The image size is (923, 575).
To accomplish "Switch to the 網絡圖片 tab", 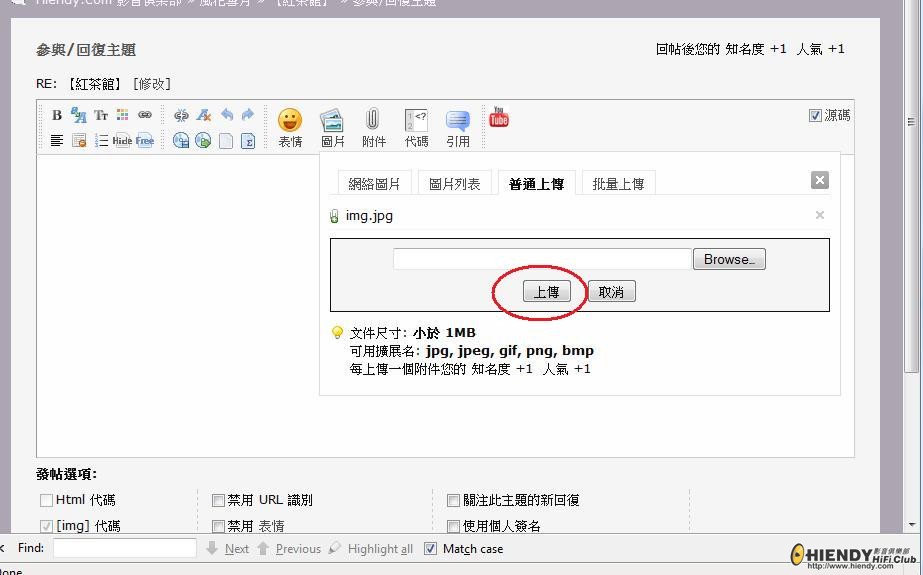I will tap(374, 183).
